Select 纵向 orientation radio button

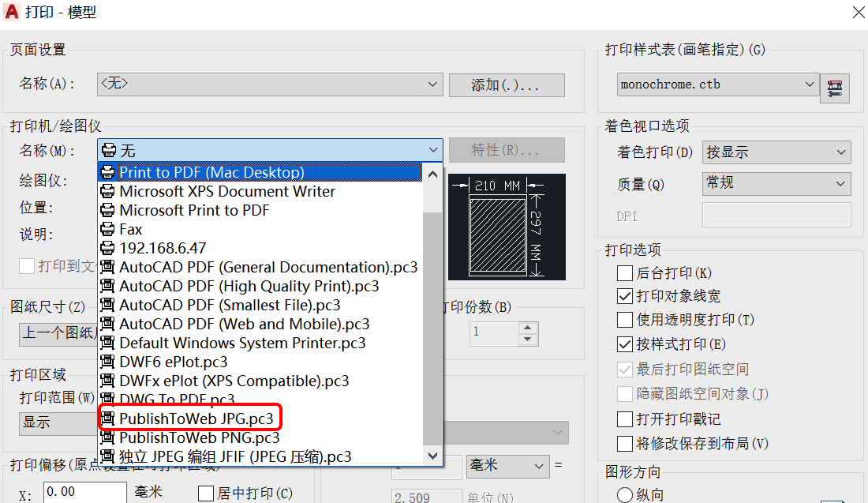[625, 494]
